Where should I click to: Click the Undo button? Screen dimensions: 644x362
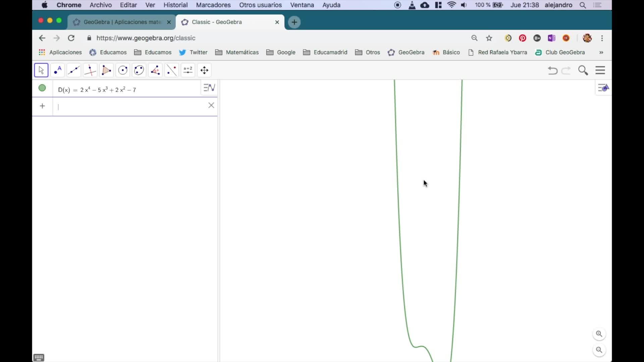tap(552, 70)
